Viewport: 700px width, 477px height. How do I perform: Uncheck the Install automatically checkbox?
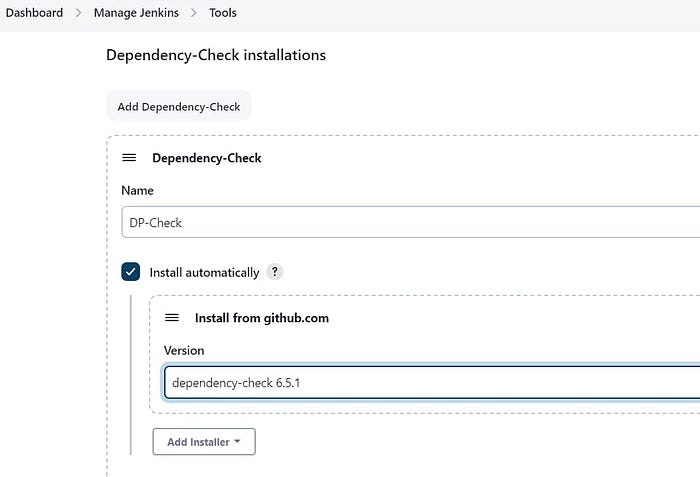coord(131,272)
